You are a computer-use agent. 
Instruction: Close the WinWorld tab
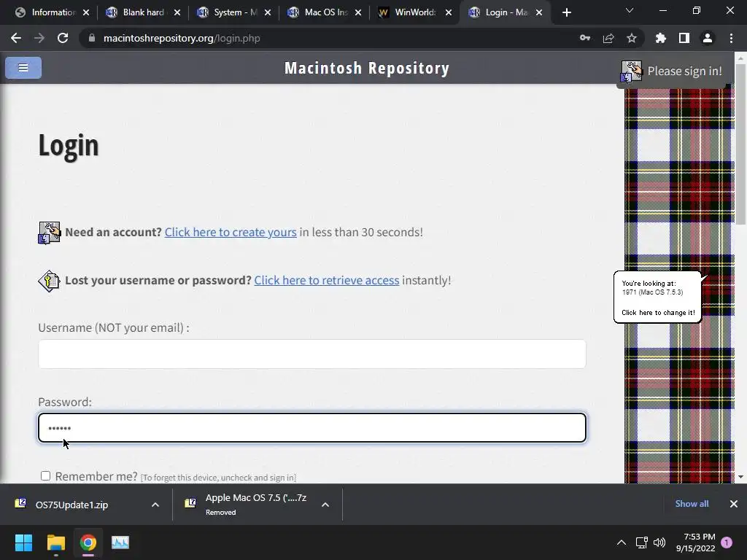click(x=449, y=12)
